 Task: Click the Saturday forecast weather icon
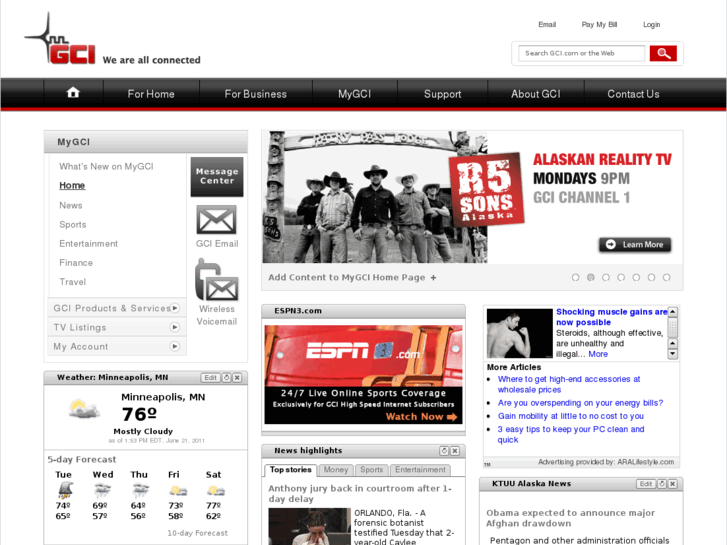pyautogui.click(x=216, y=490)
